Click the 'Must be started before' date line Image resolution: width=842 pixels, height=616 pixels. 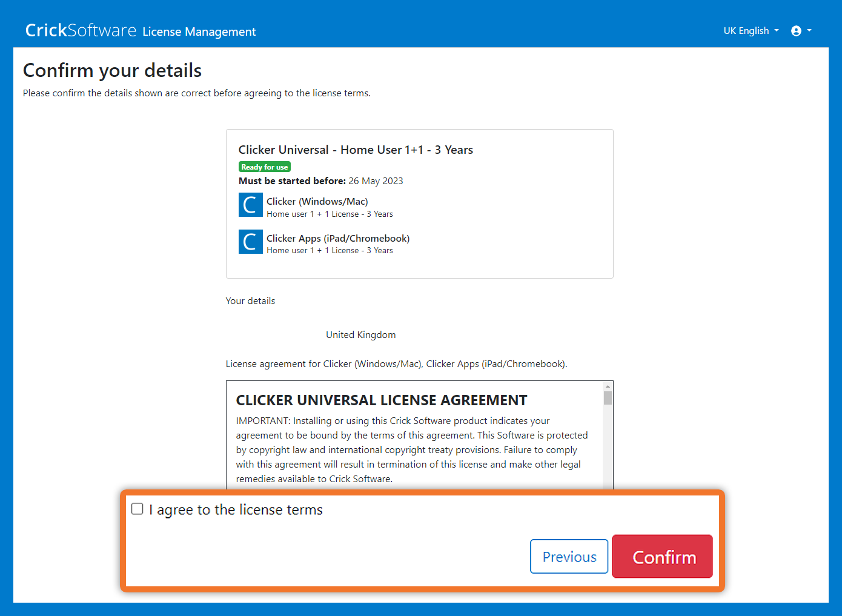[320, 181]
